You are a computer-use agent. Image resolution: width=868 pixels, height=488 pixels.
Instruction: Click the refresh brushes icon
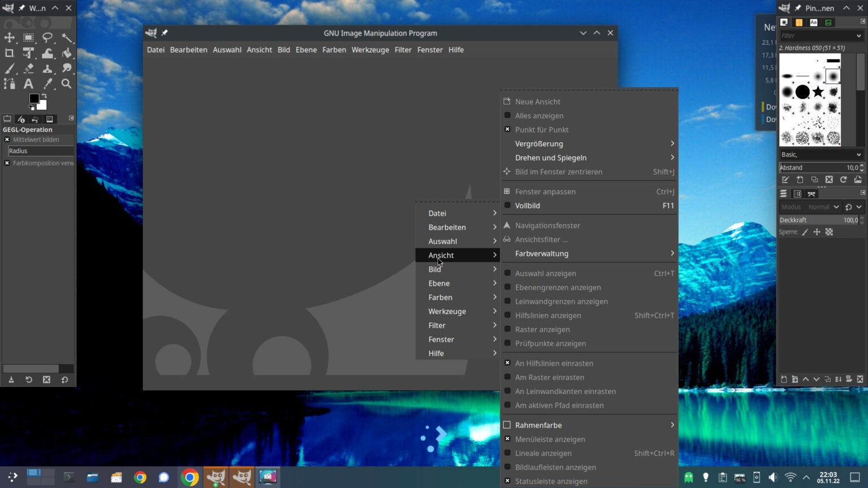click(843, 180)
